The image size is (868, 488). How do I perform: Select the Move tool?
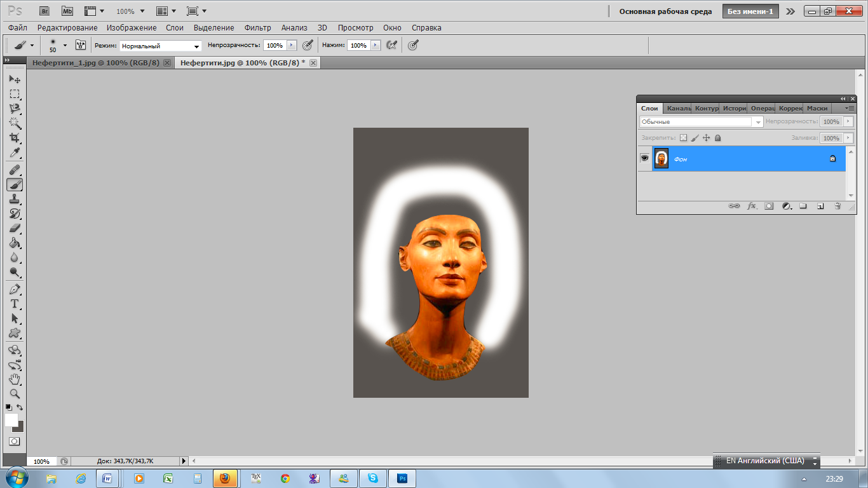click(x=15, y=79)
